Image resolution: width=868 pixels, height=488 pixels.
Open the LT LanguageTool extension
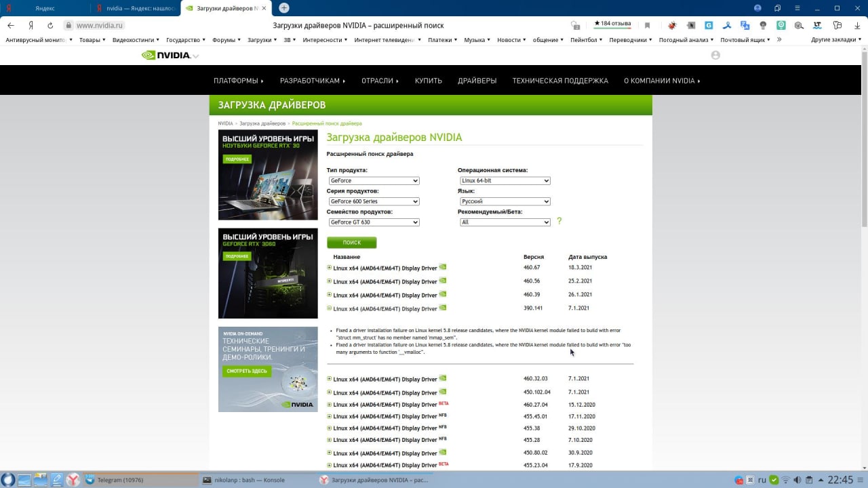817,25
